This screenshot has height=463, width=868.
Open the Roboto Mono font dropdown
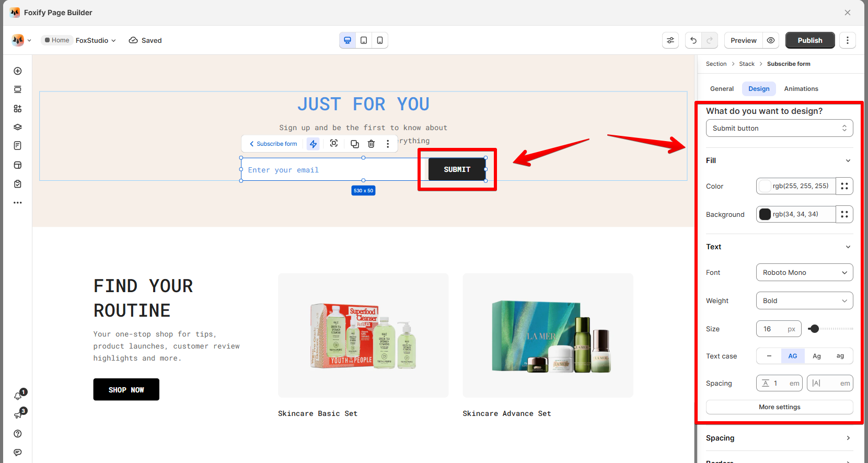pyautogui.click(x=804, y=272)
